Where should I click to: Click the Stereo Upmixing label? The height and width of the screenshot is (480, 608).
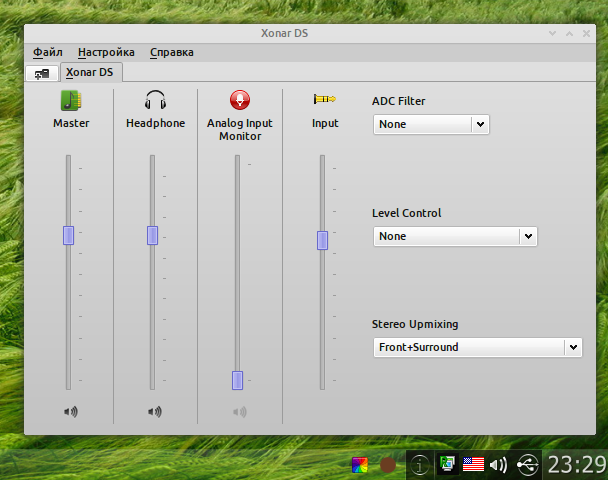415,324
